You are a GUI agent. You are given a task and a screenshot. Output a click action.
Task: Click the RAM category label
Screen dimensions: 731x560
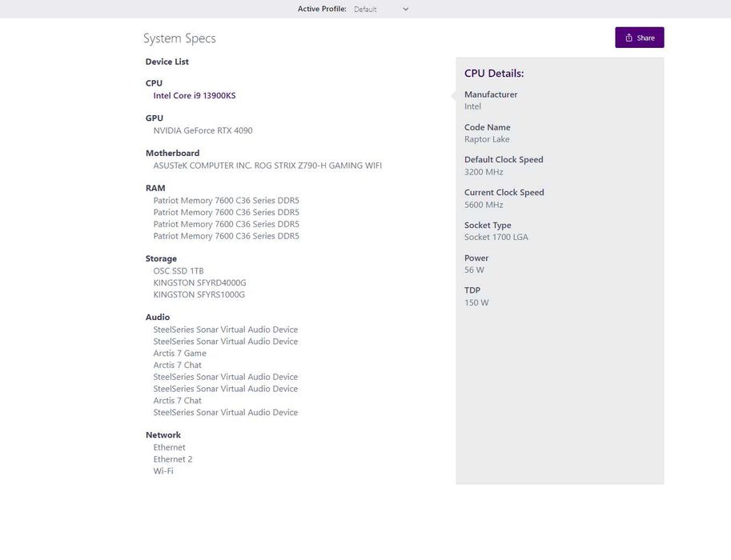coord(155,188)
